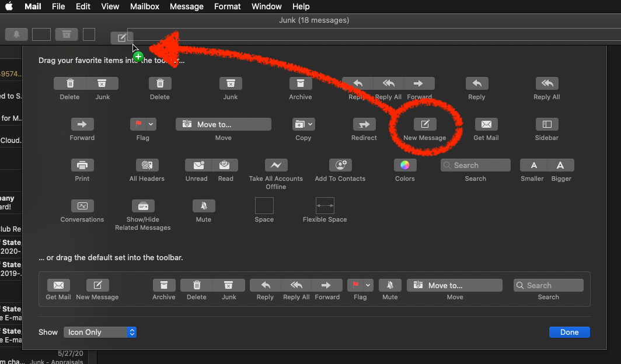Click Junk in the default set
The image size is (621, 364).
[x=229, y=285]
